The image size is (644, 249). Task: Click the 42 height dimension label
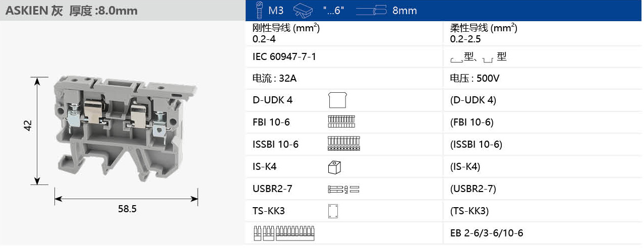point(28,126)
